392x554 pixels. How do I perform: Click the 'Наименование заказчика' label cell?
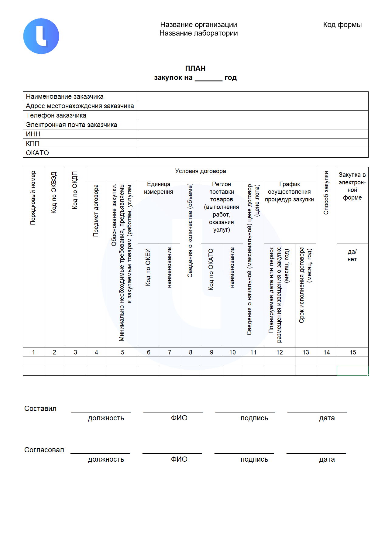pos(81,96)
